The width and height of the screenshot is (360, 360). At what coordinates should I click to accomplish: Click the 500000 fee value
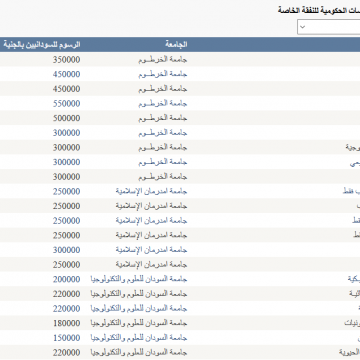tap(66, 118)
